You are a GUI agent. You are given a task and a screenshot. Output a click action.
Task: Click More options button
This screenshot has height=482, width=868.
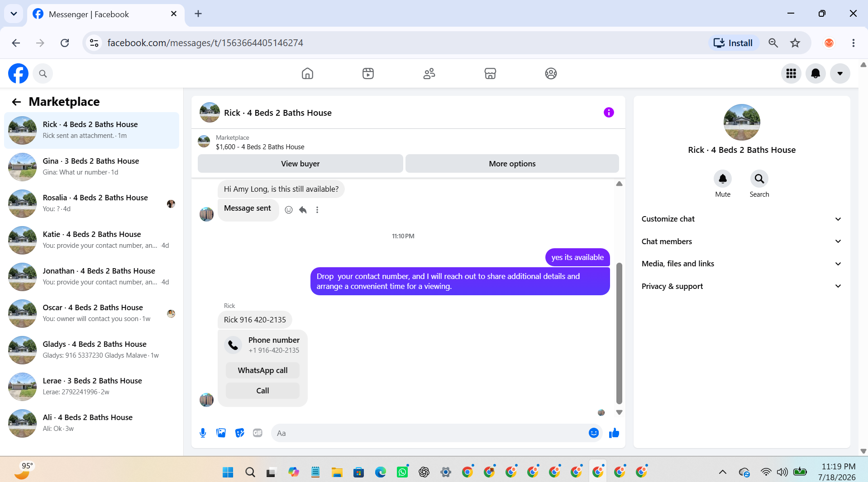coord(512,164)
